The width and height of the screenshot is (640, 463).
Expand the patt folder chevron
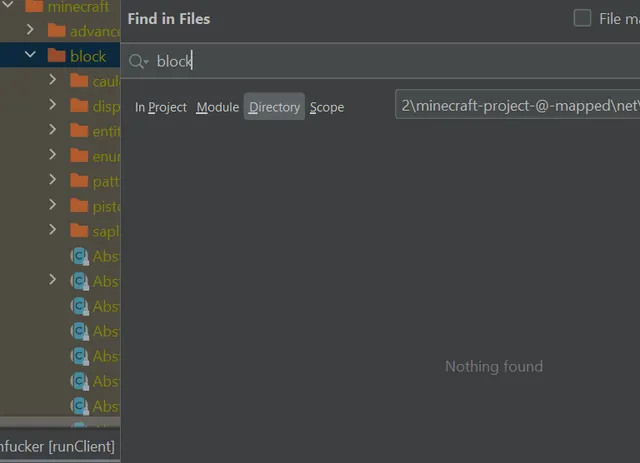point(52,179)
